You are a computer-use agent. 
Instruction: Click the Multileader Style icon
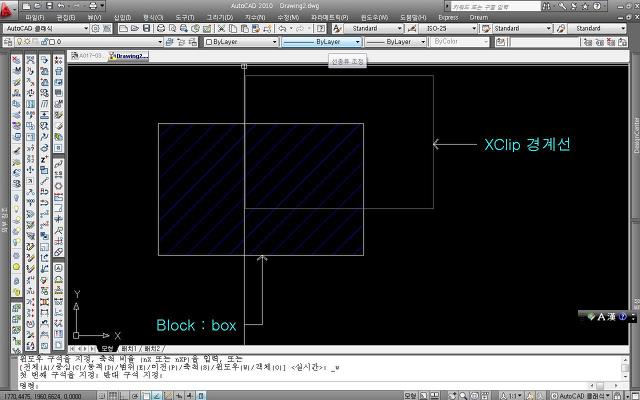[561, 28]
